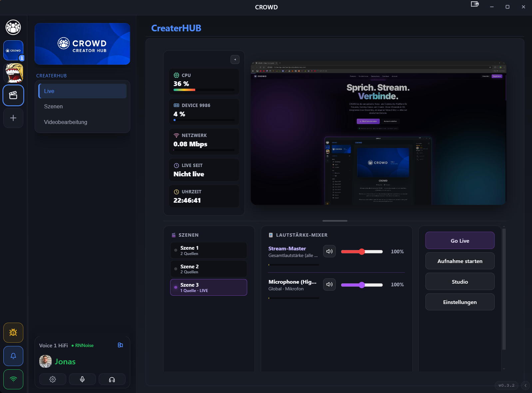This screenshot has height=393, width=532.
Task: Click the Device 9986 GPU icon
Action: 176,105
